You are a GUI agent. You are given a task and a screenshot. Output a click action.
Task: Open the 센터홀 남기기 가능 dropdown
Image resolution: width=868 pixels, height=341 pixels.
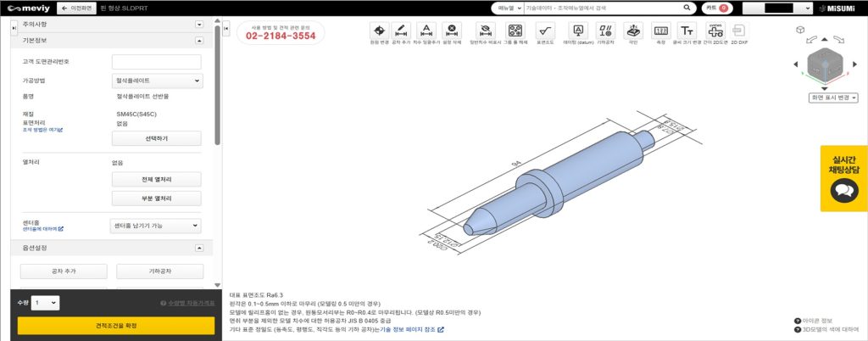(x=156, y=226)
